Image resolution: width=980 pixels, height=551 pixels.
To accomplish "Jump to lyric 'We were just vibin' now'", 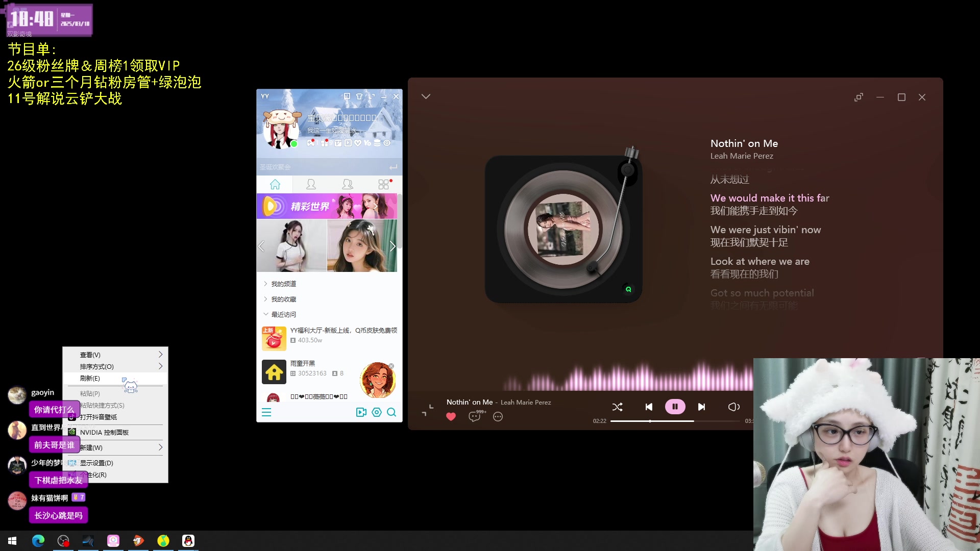I will coord(766,230).
